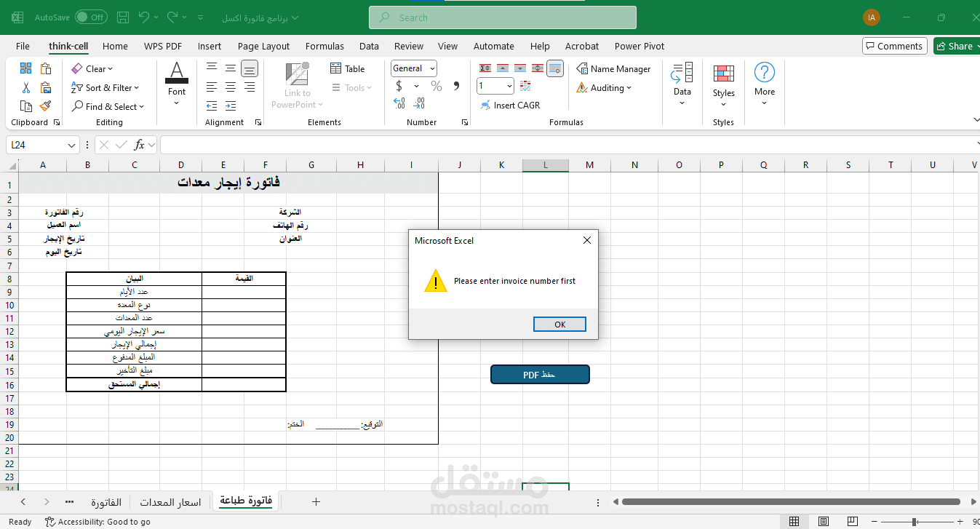Screen dimensions: 980x529
Task: Click the Decrease Indent icon
Action: 212,106
